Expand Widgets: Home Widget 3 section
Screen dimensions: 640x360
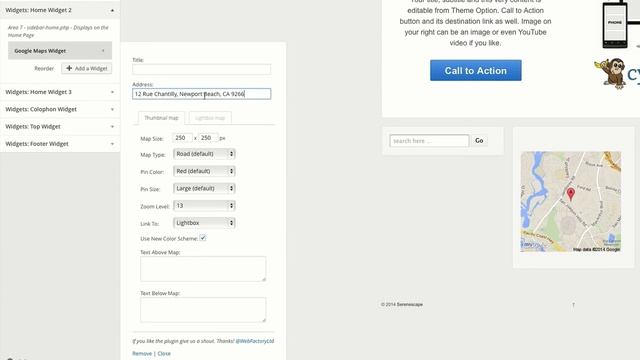60,92
